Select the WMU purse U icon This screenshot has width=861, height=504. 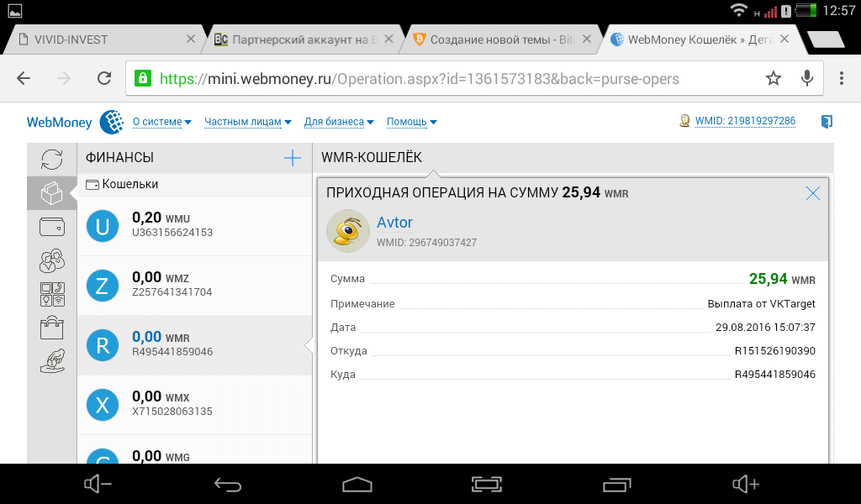point(103,226)
